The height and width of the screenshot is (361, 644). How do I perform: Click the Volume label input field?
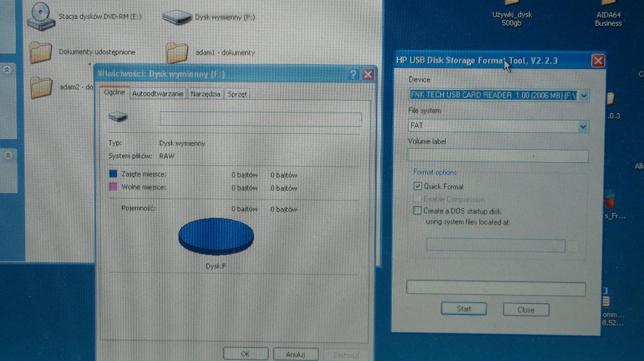[x=498, y=156]
